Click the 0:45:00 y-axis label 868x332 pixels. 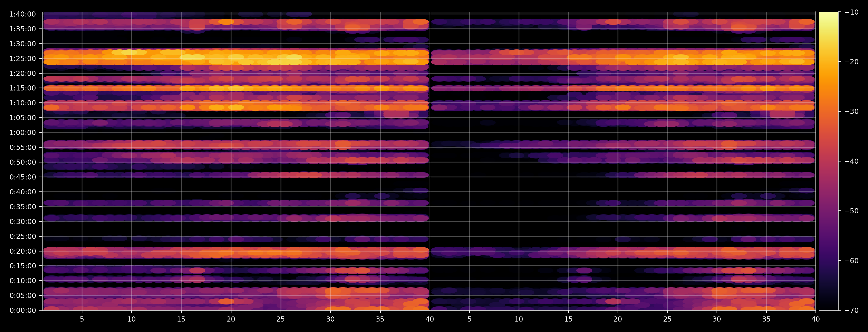click(23, 177)
